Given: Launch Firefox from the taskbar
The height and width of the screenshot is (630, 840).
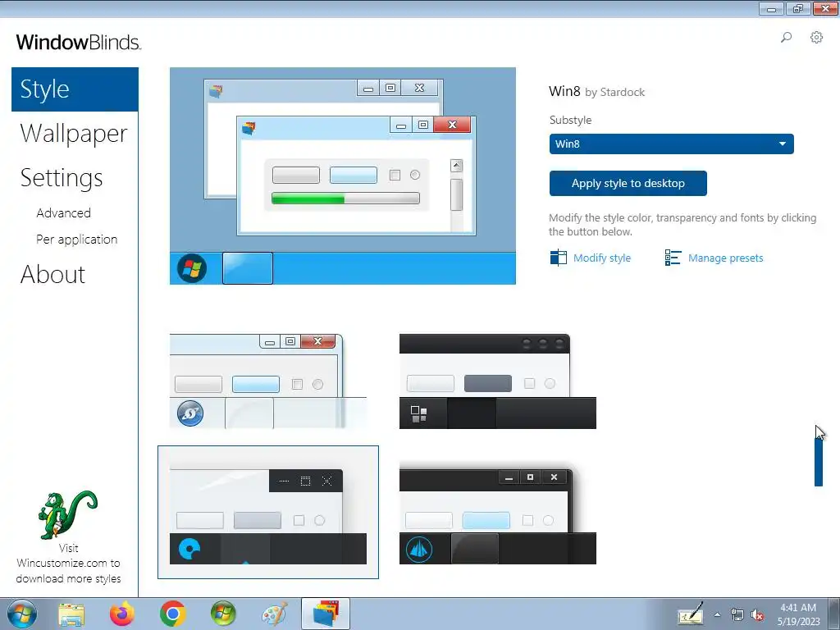Looking at the screenshot, I should (x=122, y=614).
